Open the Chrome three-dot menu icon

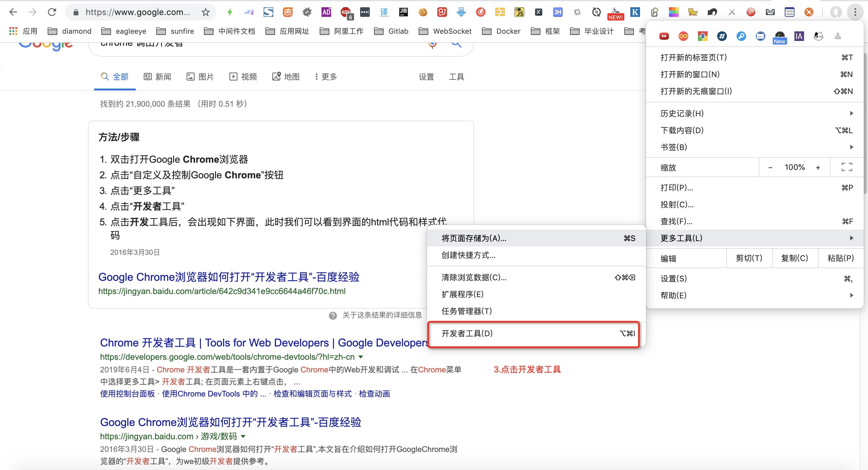point(855,12)
